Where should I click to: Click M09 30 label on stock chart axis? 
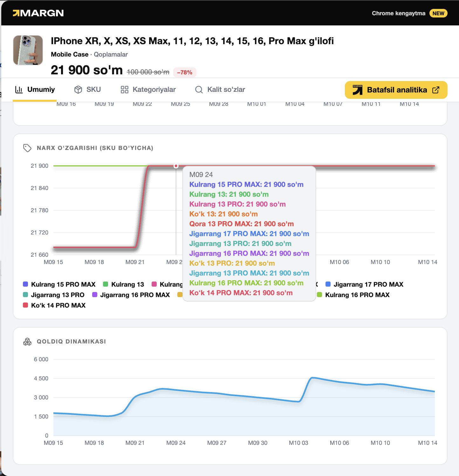(x=258, y=443)
